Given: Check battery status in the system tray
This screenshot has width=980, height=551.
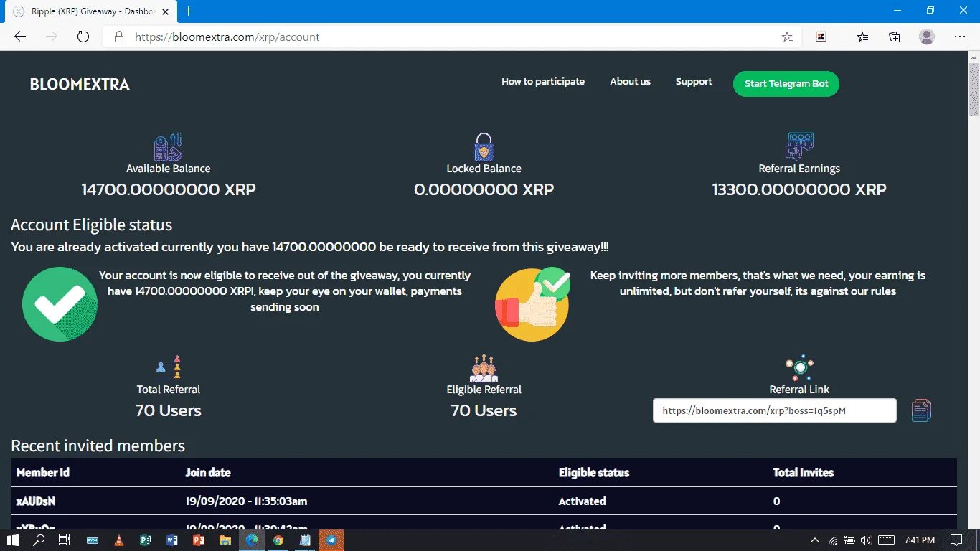Looking at the screenshot, I should [x=849, y=540].
